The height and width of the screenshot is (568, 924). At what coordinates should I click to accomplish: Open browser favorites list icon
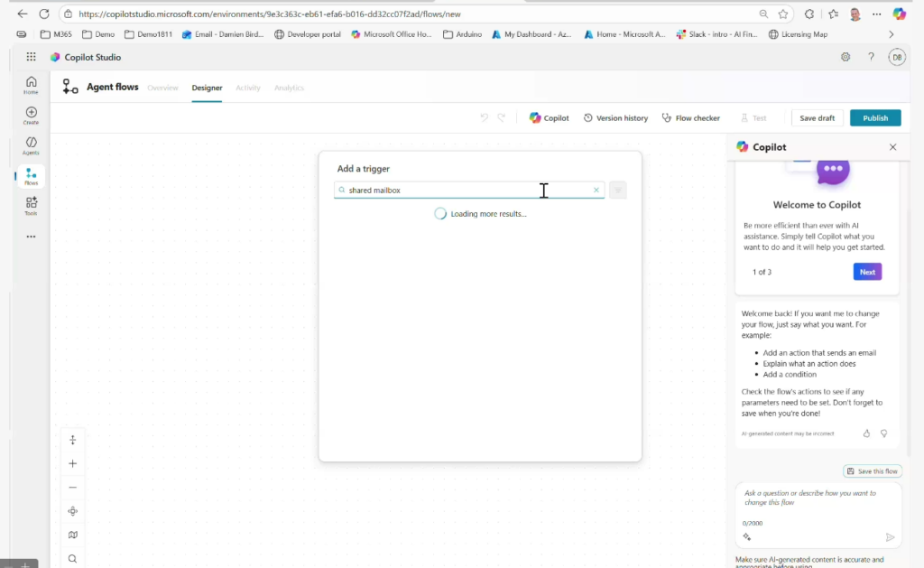pyautogui.click(x=833, y=14)
